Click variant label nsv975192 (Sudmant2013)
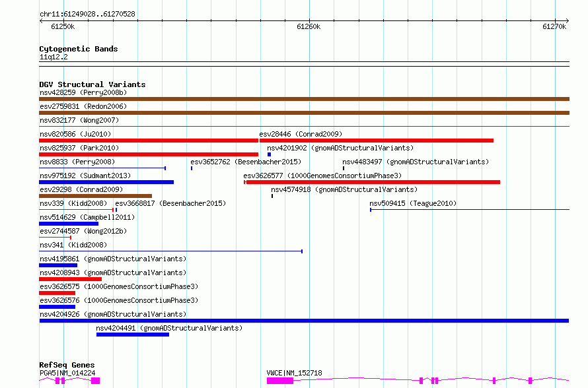588x388 pixels. (85, 176)
